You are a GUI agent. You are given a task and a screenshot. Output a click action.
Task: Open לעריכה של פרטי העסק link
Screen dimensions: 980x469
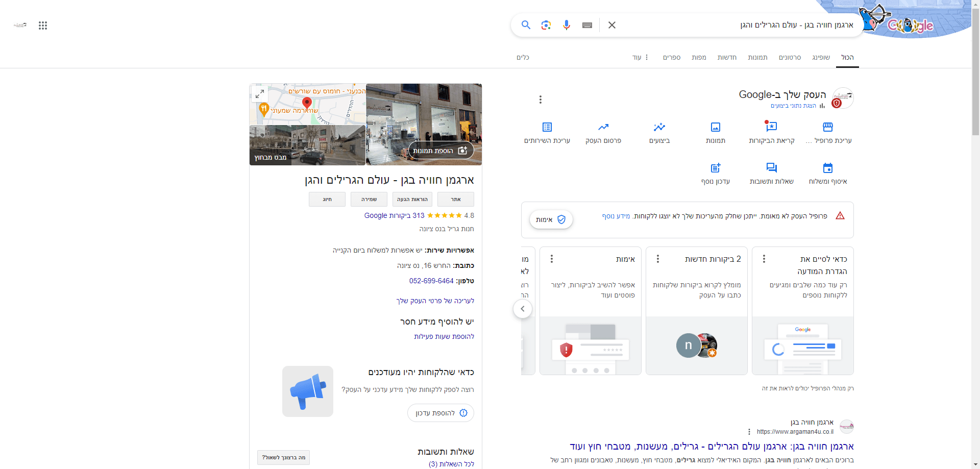point(435,301)
